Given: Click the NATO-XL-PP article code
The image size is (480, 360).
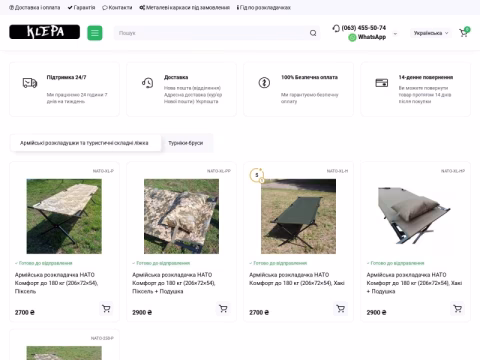Looking at the screenshot, I should [x=219, y=171].
